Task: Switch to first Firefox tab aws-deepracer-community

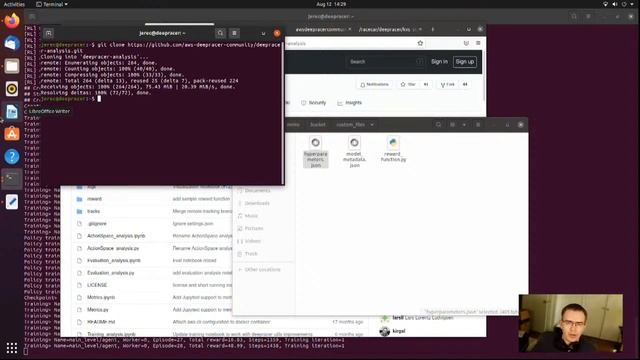Action: pyautogui.click(x=320, y=29)
